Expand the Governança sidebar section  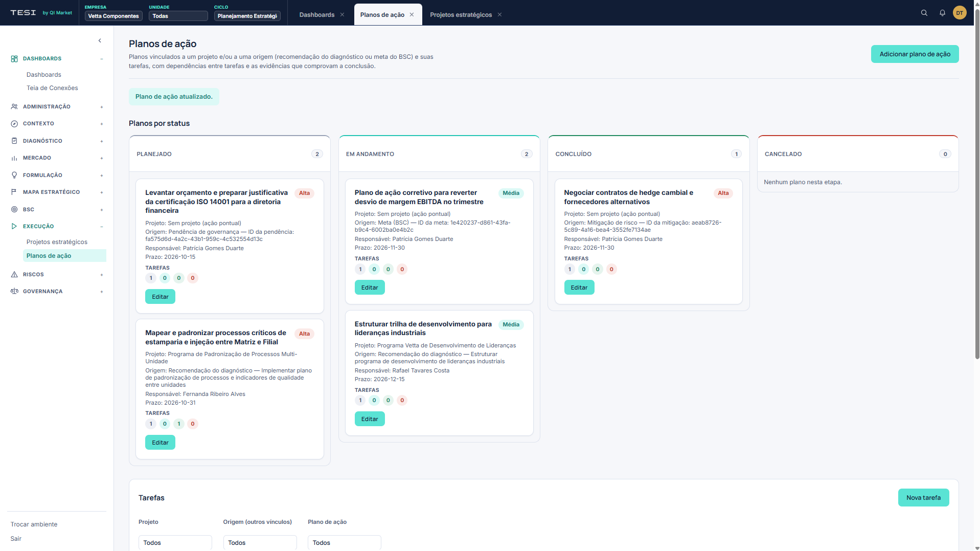tap(102, 292)
